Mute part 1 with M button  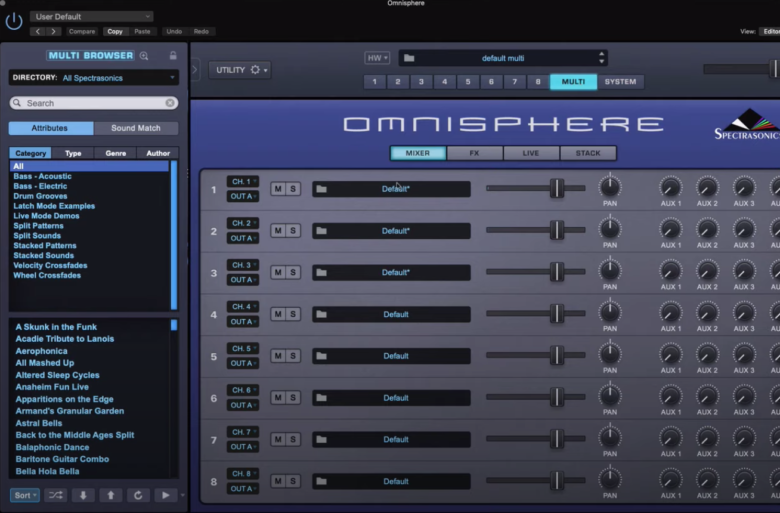tap(278, 189)
